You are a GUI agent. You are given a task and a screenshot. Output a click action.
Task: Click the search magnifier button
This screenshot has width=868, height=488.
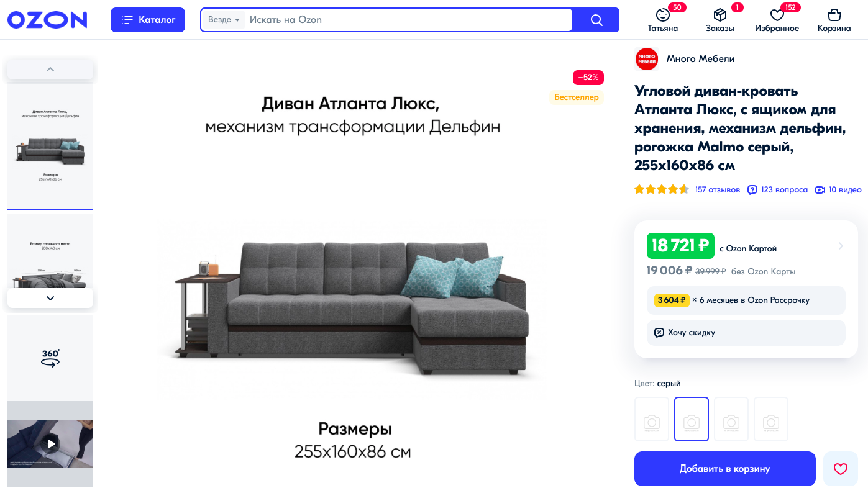[596, 20]
